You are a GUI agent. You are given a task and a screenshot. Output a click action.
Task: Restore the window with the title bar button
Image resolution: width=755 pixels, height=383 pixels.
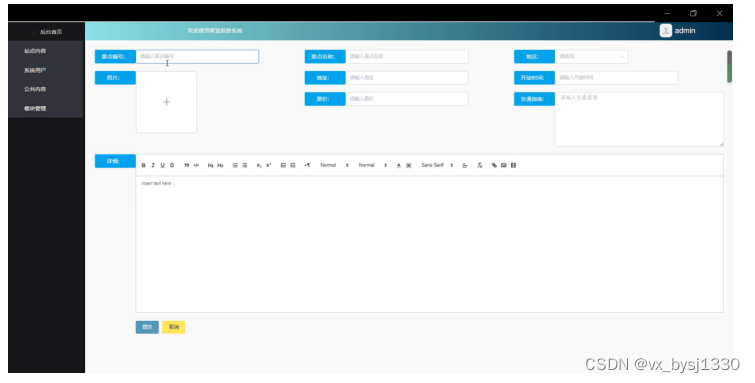693,13
